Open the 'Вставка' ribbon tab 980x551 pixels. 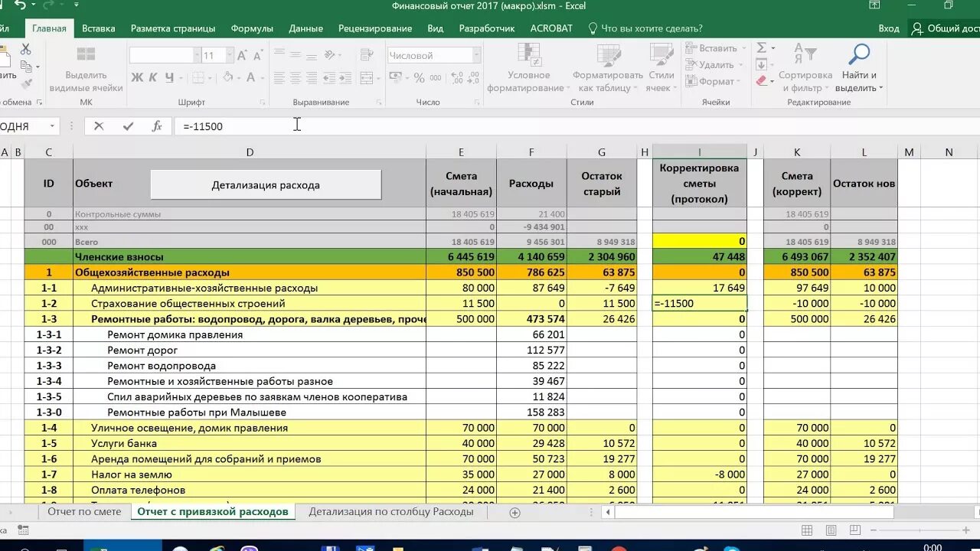[x=99, y=28]
